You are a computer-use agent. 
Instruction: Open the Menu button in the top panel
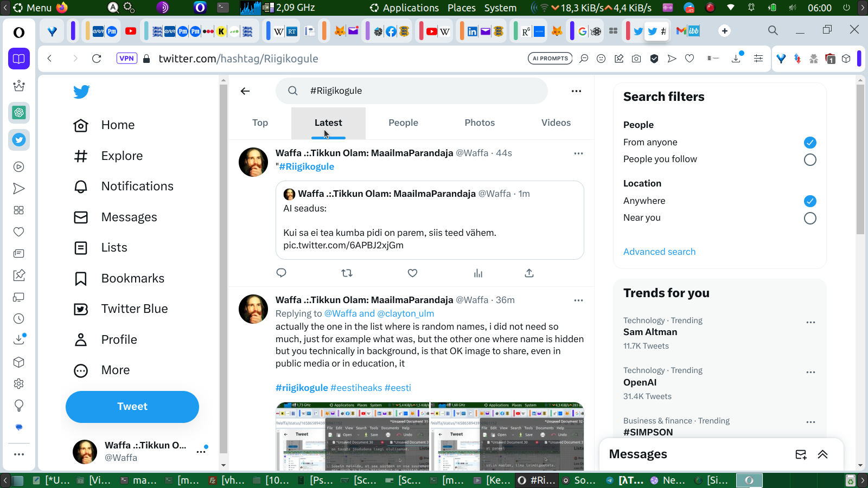32,8
